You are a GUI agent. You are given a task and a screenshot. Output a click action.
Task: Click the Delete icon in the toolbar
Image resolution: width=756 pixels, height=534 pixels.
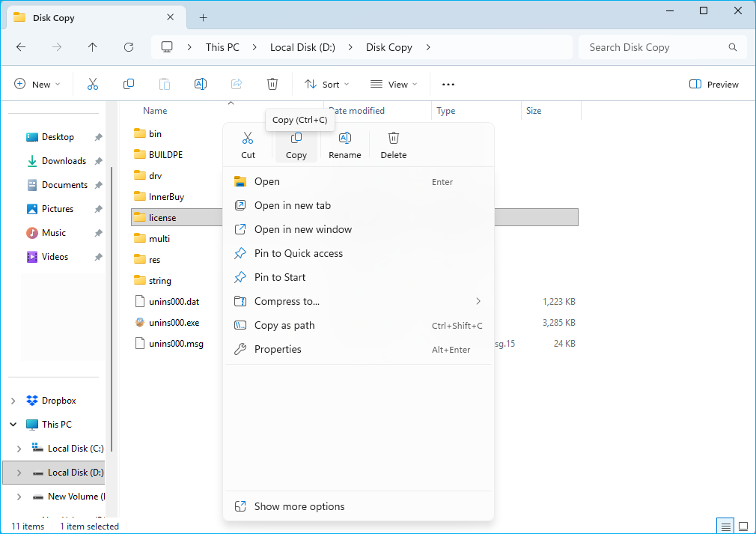pos(272,84)
